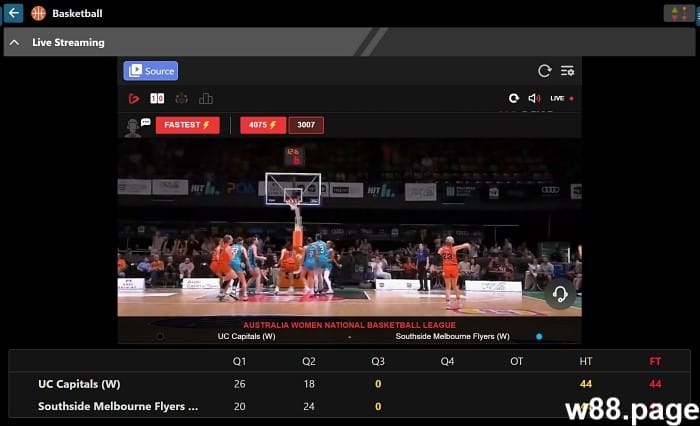Image resolution: width=700 pixels, height=426 pixels.
Task: Click UC Capitals Q1 score 26
Action: coord(240,384)
